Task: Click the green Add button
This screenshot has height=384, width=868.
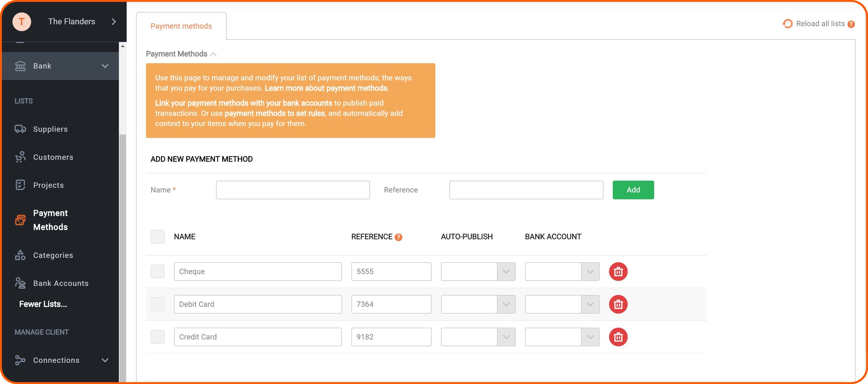Action: pos(633,189)
